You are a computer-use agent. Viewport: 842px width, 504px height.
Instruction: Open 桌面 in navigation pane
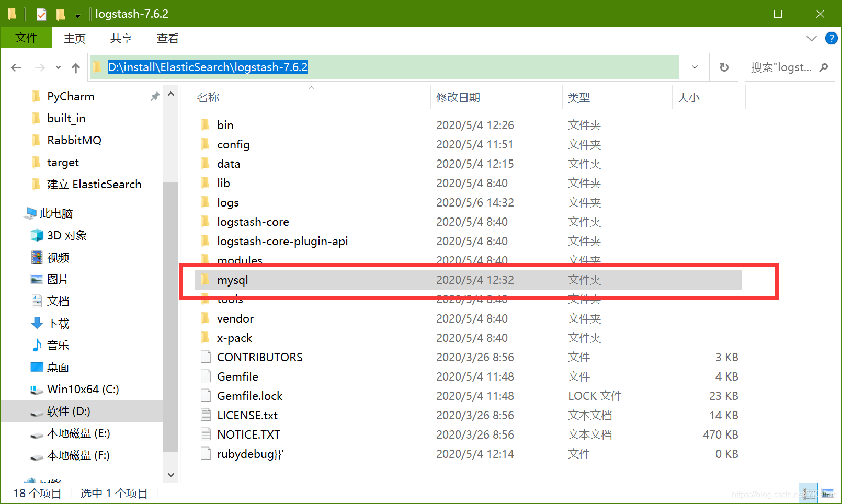click(x=58, y=367)
